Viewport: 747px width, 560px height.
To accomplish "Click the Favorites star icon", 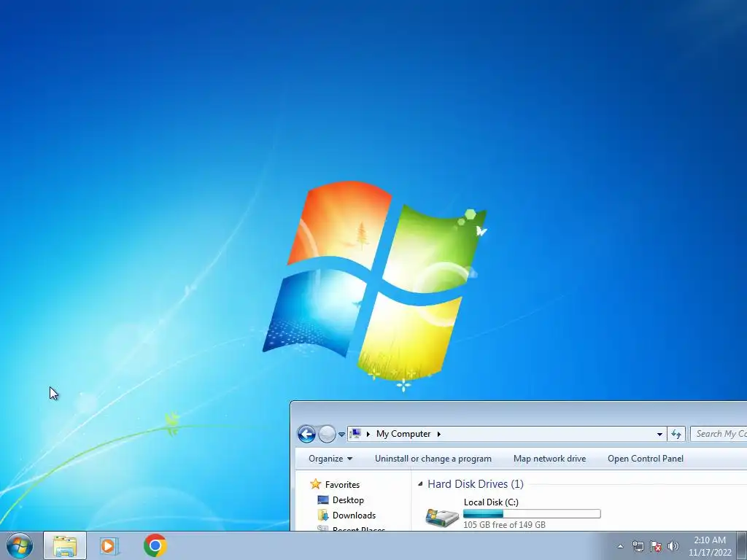I will coord(315,484).
